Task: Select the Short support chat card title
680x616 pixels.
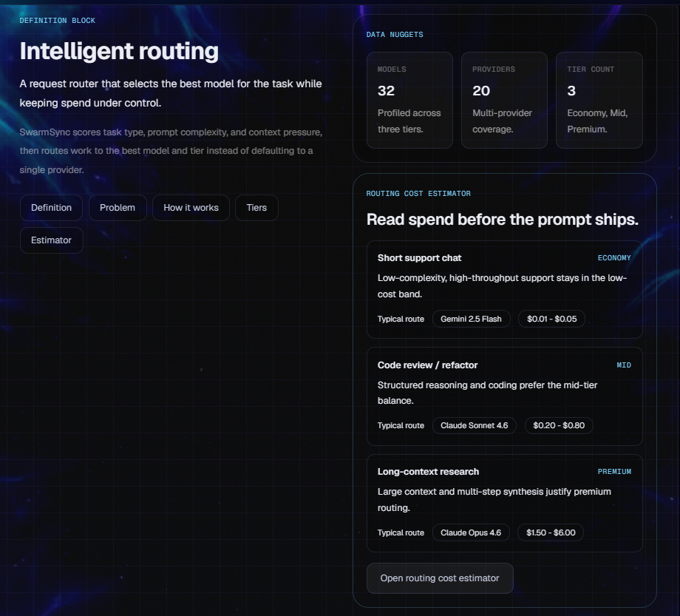Action: click(419, 258)
